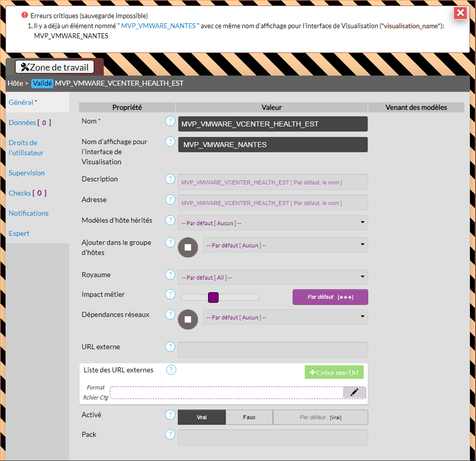Screen dimensions: 476x461
Task: Click pencil edit icon in Format fichier Cfg
Action: pos(354,392)
